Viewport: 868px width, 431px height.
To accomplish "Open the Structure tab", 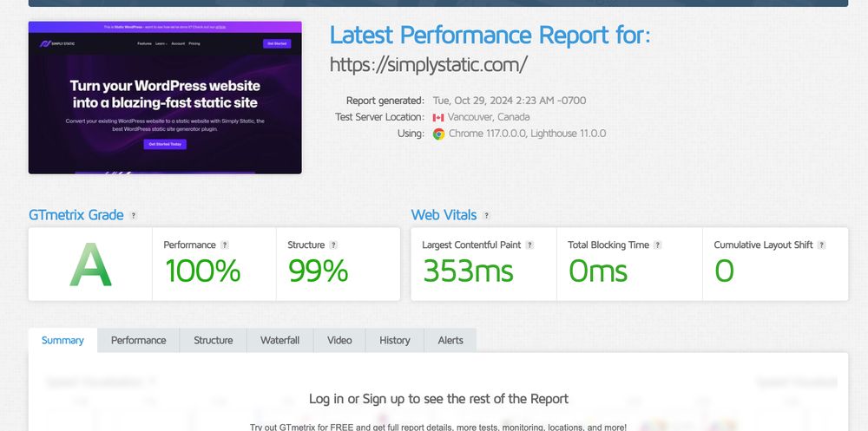I will pos(214,340).
